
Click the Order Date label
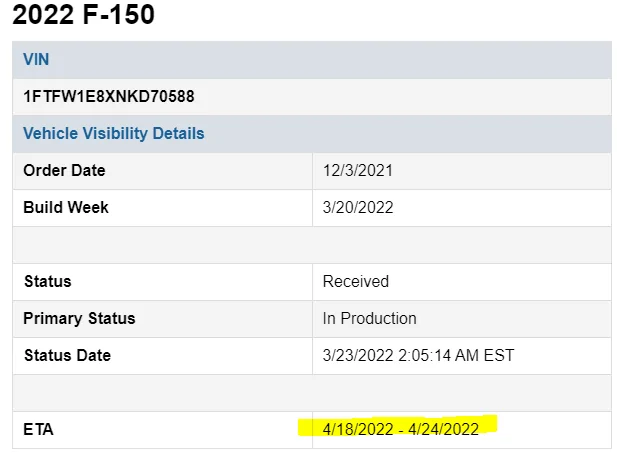(x=64, y=170)
